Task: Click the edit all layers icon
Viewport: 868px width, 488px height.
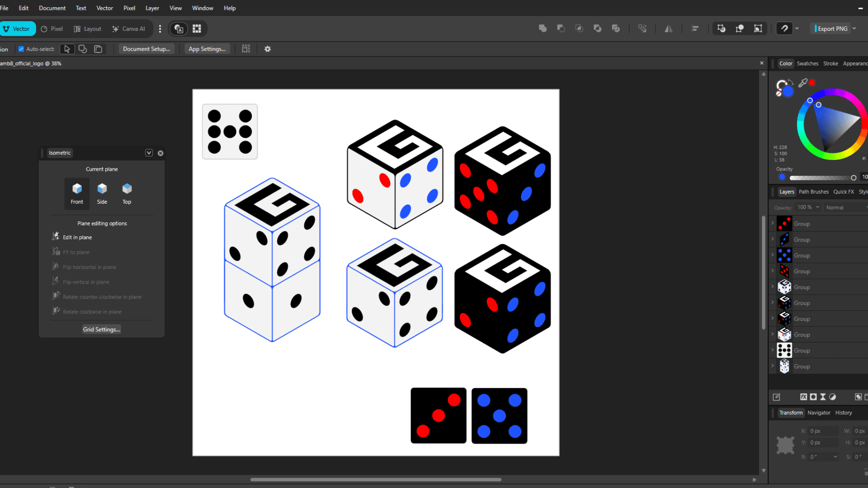Action: click(x=776, y=397)
